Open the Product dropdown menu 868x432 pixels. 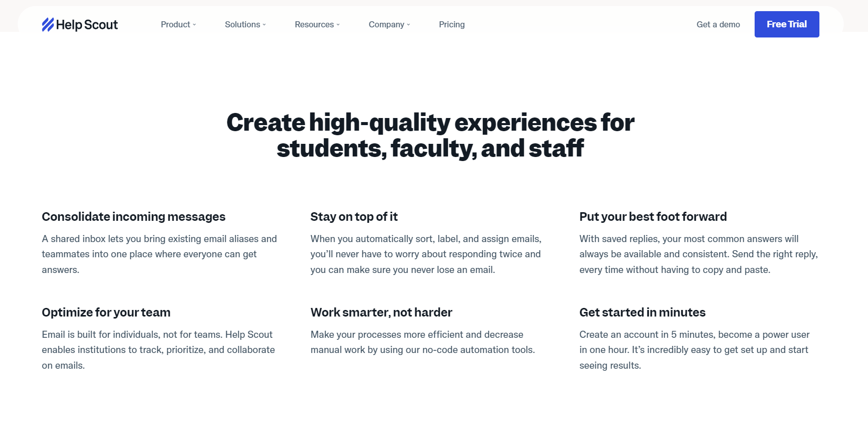click(x=178, y=24)
